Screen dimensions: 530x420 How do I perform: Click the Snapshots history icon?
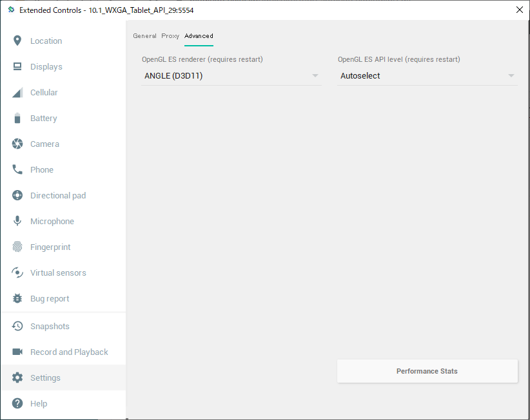pos(17,326)
